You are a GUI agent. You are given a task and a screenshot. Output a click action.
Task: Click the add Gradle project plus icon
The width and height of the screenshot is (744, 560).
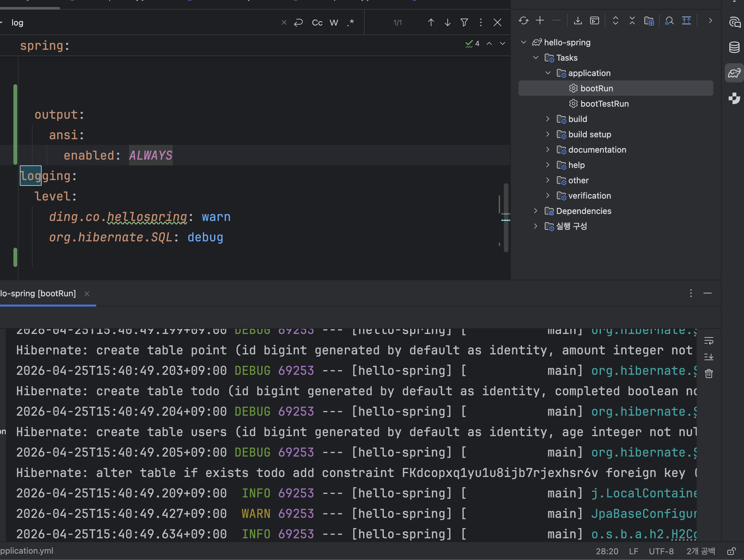pos(540,21)
